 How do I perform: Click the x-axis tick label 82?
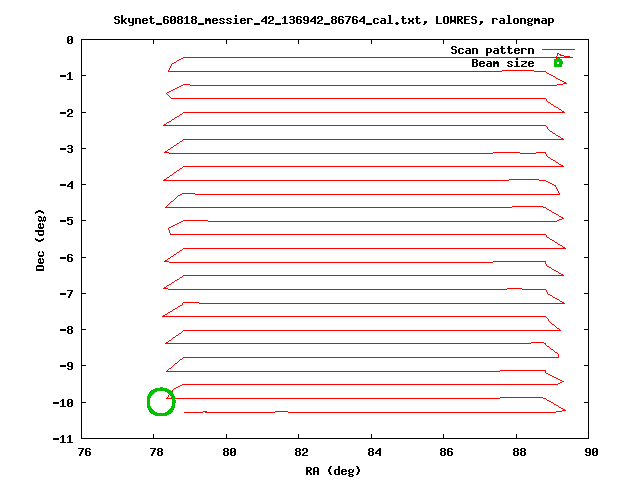point(302,452)
